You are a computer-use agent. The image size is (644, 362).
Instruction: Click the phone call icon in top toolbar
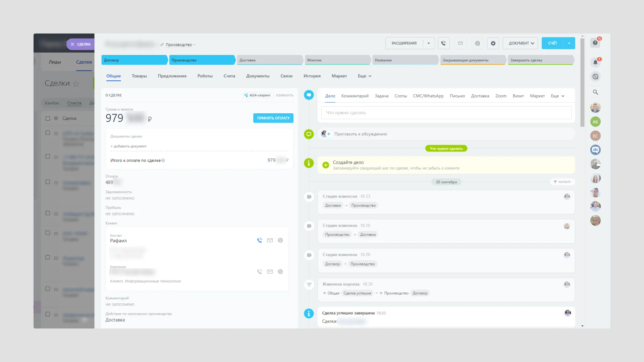pyautogui.click(x=443, y=43)
